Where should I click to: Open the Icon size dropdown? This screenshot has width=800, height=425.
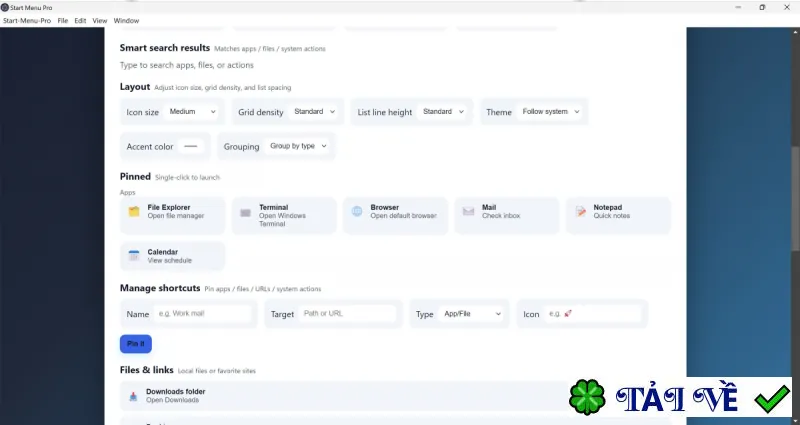pos(191,112)
